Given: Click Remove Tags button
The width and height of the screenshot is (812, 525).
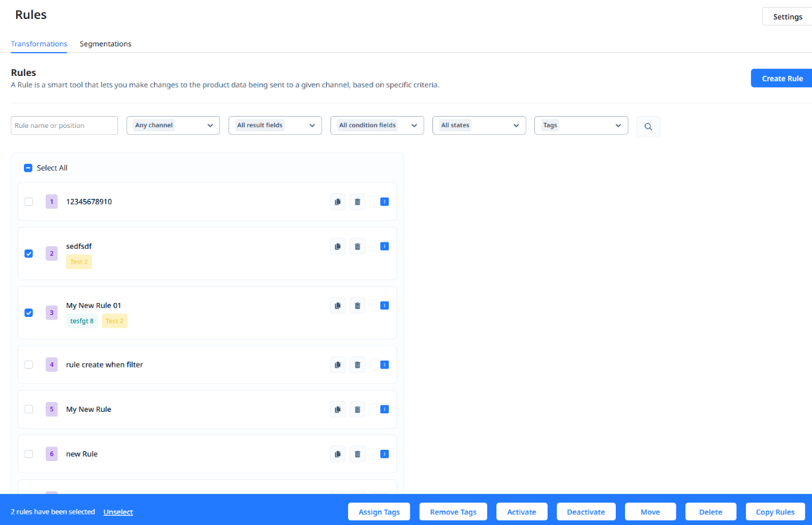Looking at the screenshot, I should (453, 512).
